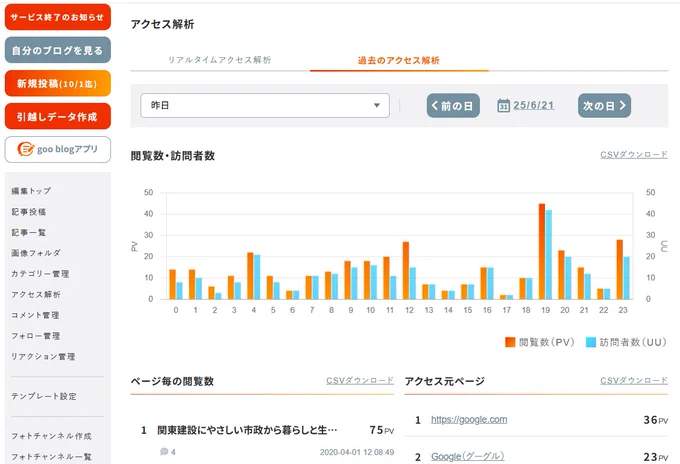
Task: Open 編集トップ in sidebar
Action: click(31, 191)
